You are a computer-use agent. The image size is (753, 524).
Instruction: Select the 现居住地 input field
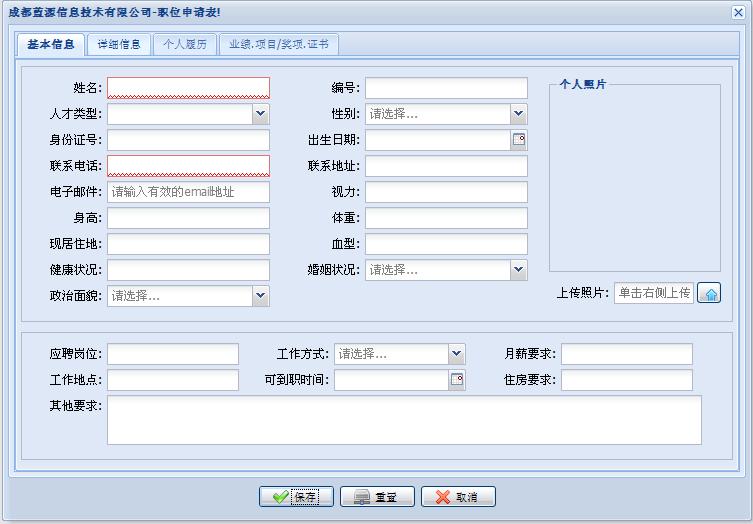pos(188,244)
